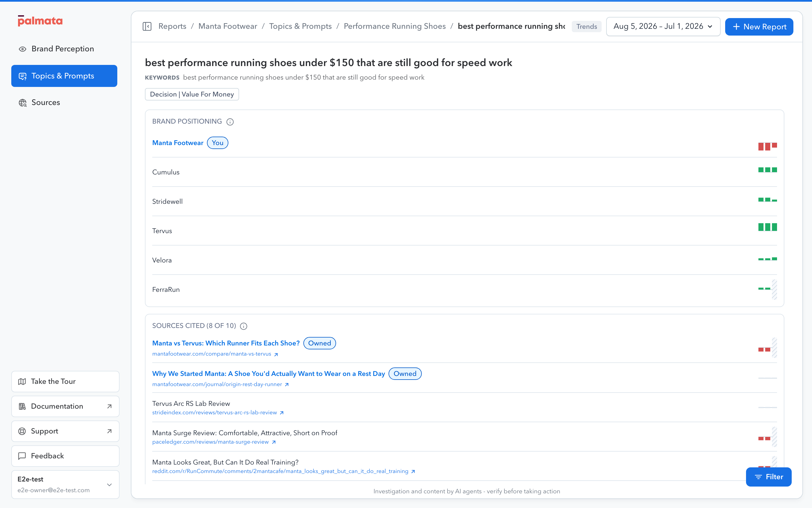Click the Take the Tour map icon
This screenshot has width=812, height=508.
22,381
